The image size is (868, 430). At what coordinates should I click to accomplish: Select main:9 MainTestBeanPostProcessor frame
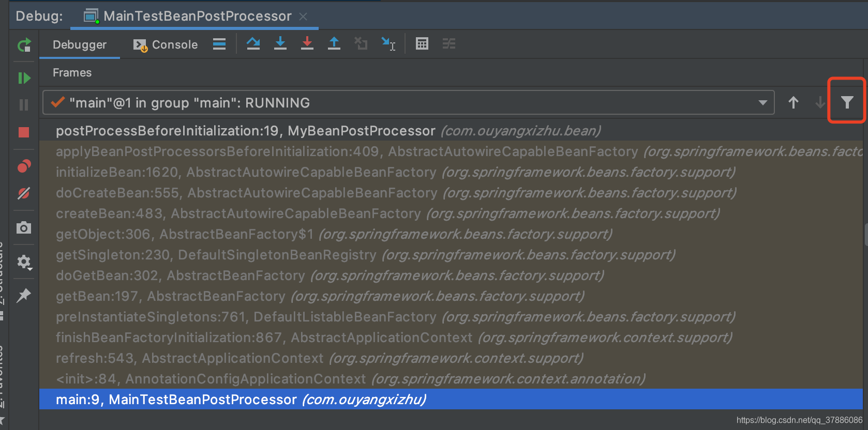pos(451,400)
